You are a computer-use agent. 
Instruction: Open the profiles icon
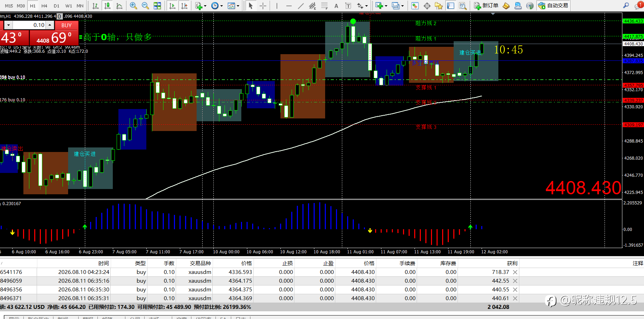coord(395,6)
